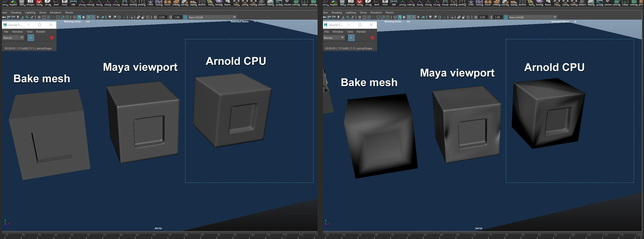Click the DM shelf icon in right panel

(394, 2)
